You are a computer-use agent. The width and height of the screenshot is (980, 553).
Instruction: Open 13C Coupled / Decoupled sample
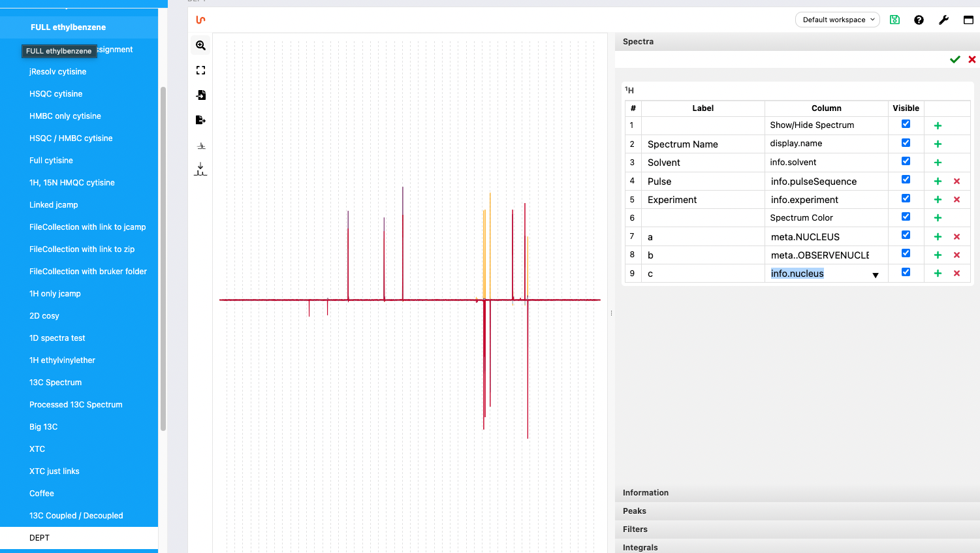pos(79,516)
